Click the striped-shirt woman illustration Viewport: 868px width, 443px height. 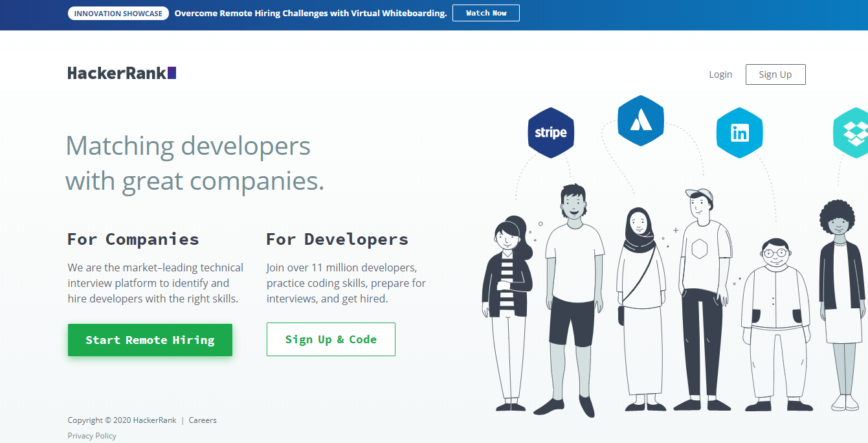[x=508, y=313]
